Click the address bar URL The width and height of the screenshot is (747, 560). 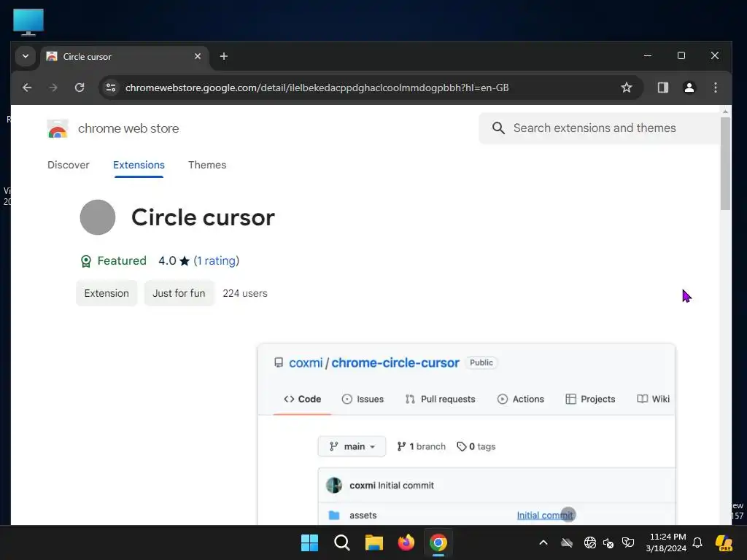click(x=317, y=87)
